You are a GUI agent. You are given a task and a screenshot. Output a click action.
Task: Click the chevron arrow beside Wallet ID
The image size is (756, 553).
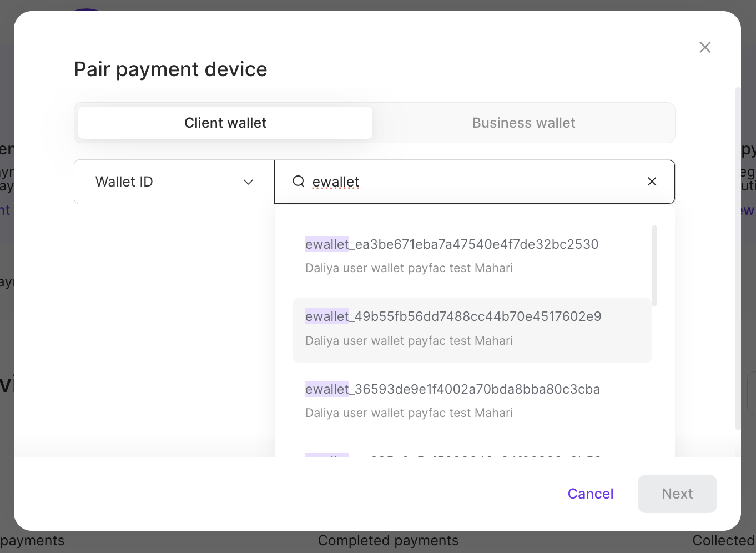248,182
